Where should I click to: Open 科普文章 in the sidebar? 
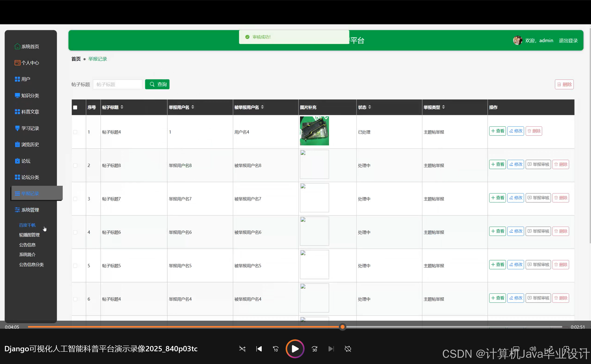click(x=27, y=112)
